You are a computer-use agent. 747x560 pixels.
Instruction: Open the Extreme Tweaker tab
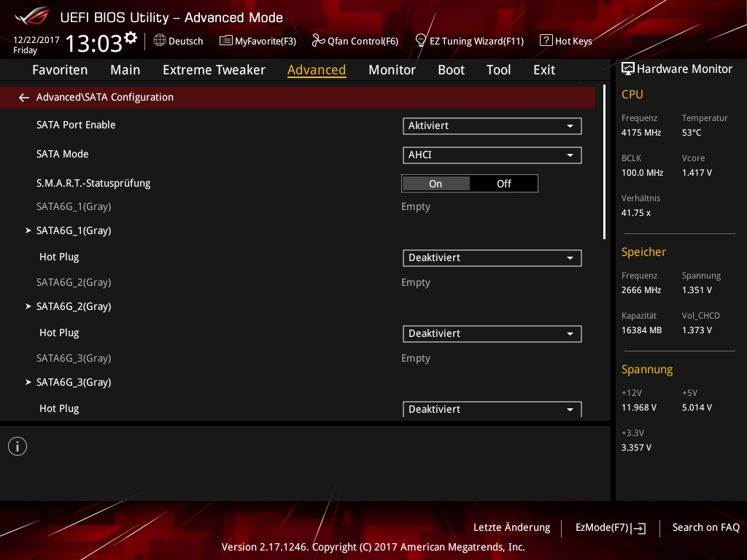(x=214, y=70)
